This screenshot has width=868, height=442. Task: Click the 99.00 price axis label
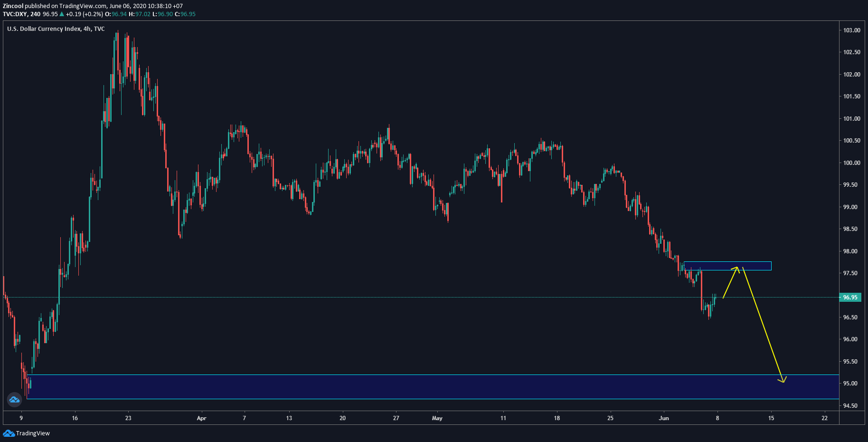point(850,207)
